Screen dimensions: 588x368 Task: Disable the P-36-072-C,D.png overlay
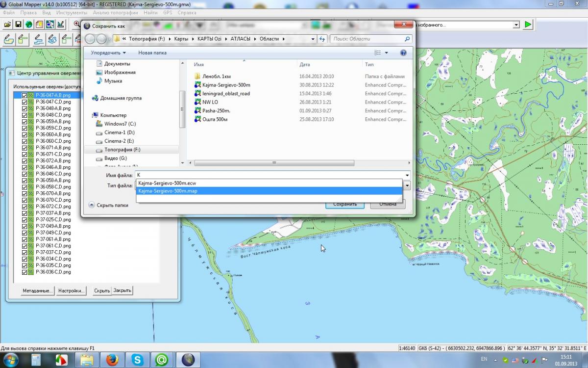[x=24, y=207]
